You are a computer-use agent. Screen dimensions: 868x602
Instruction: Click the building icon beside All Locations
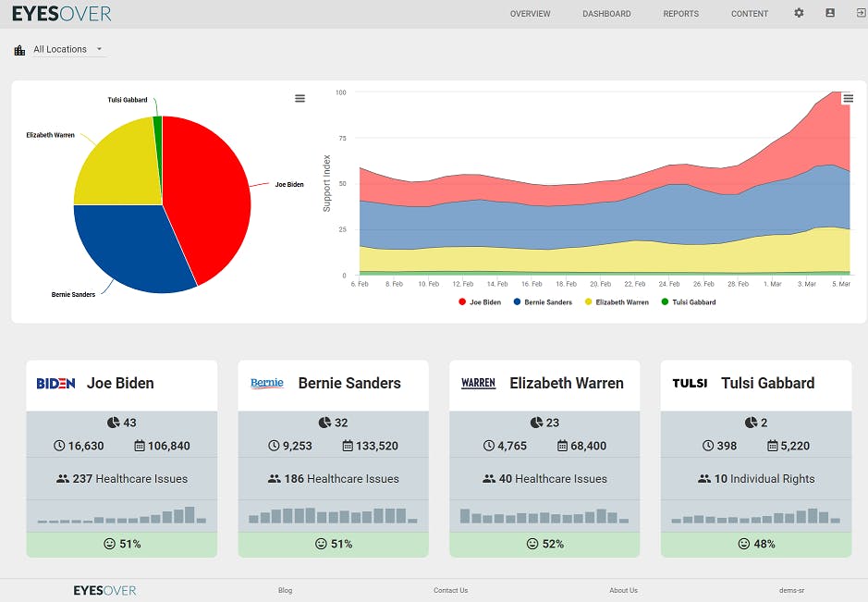[20, 50]
